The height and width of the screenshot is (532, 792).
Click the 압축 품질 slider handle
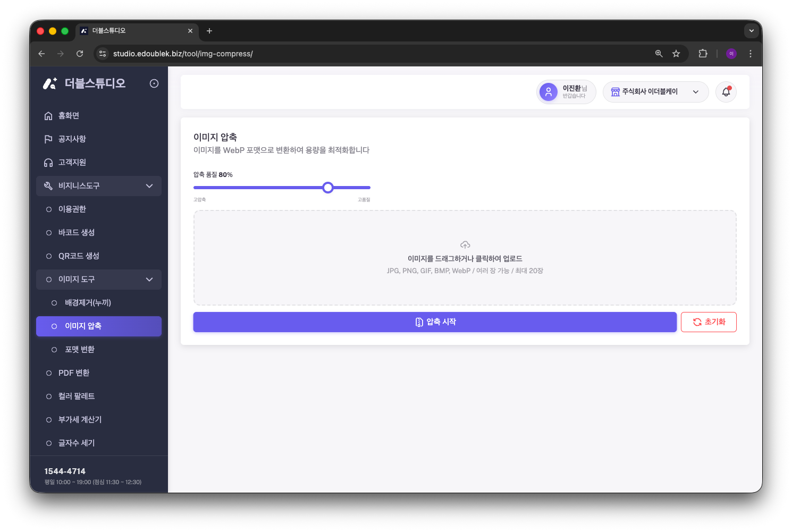[x=328, y=188]
